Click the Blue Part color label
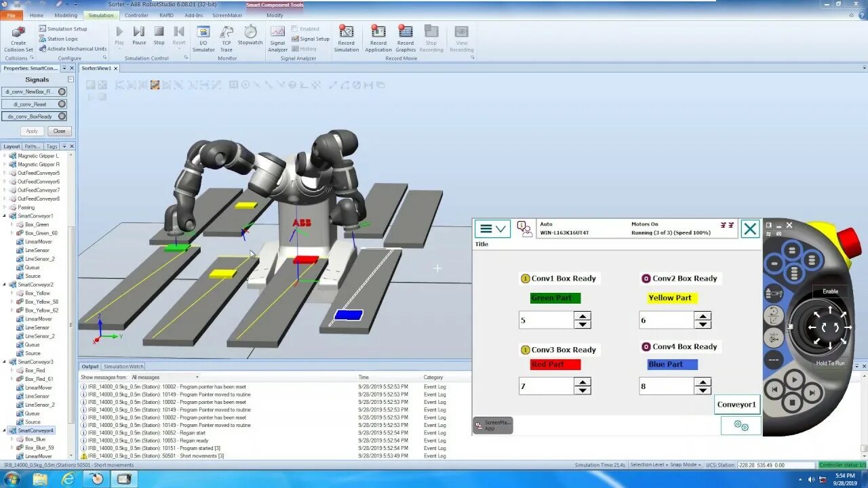The height and width of the screenshot is (488, 868). click(672, 364)
